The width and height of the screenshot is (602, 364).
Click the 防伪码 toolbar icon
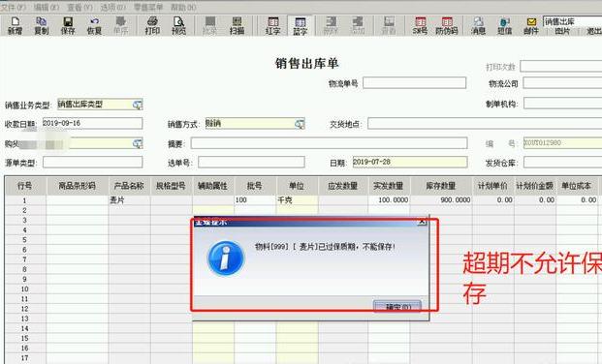pyautogui.click(x=447, y=26)
